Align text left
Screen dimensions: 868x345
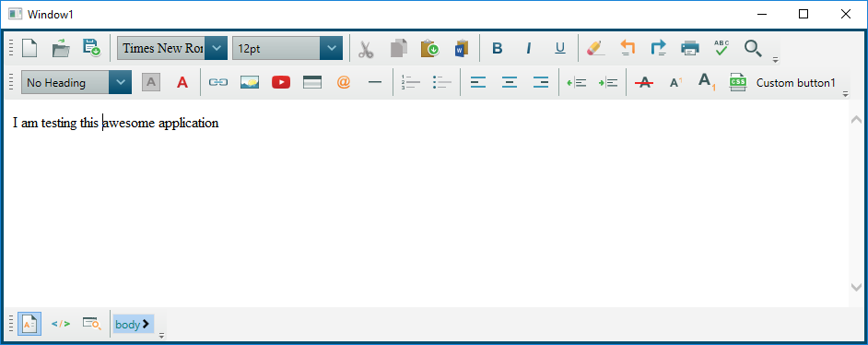(478, 82)
